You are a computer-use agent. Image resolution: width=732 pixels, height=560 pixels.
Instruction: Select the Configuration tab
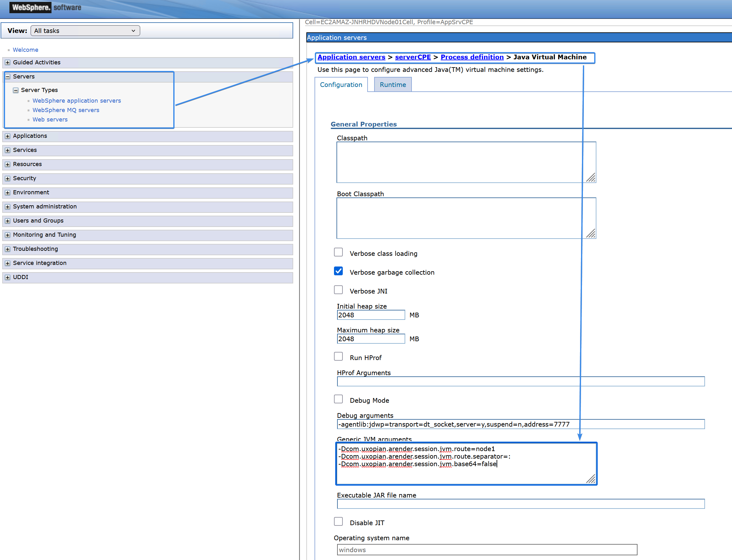click(341, 85)
